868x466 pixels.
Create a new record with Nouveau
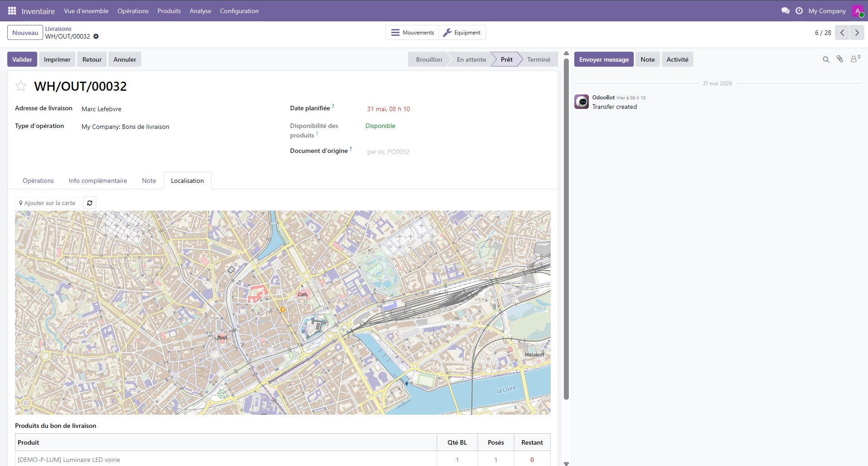tap(25, 33)
